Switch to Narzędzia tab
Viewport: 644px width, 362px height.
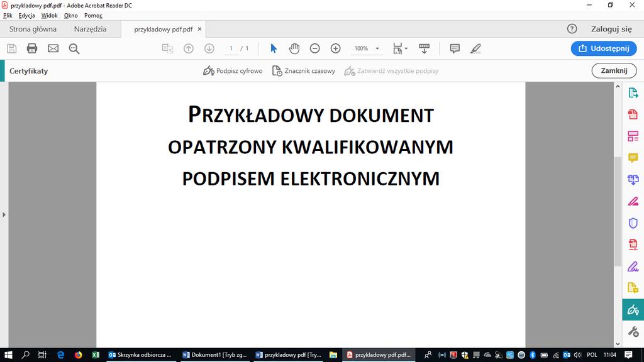coord(90,29)
